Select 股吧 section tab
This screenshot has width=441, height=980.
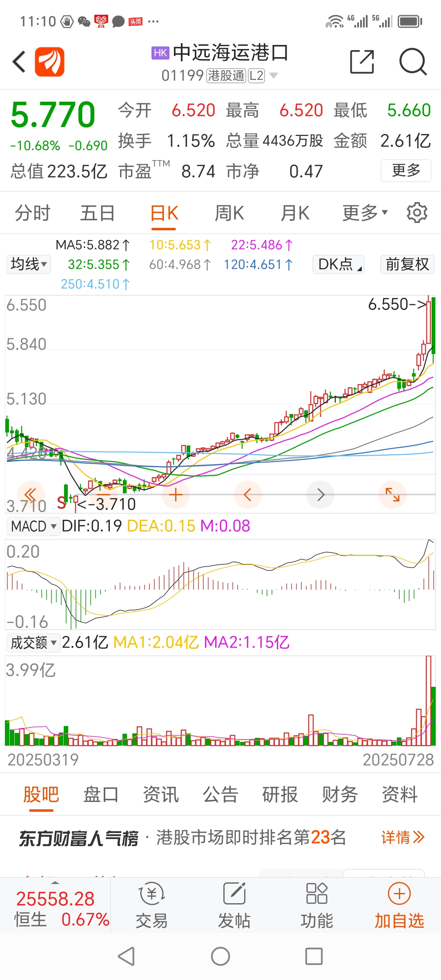(41, 795)
